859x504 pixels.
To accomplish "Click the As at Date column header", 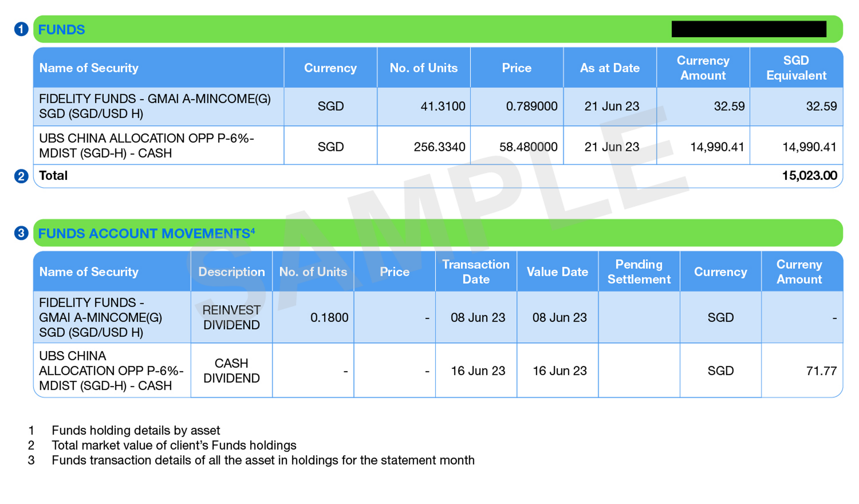I will 610,68.
